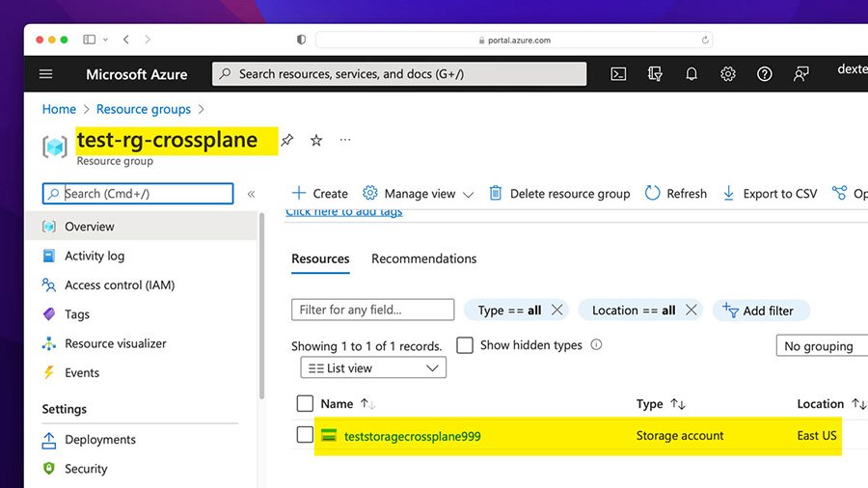Open the List view dropdown
The height and width of the screenshot is (488, 868).
tap(372, 368)
